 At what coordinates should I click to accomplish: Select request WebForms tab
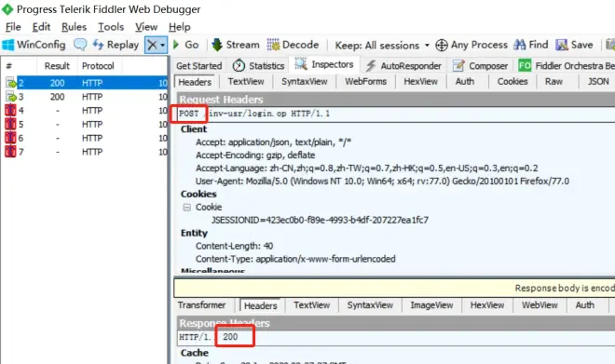click(x=365, y=82)
